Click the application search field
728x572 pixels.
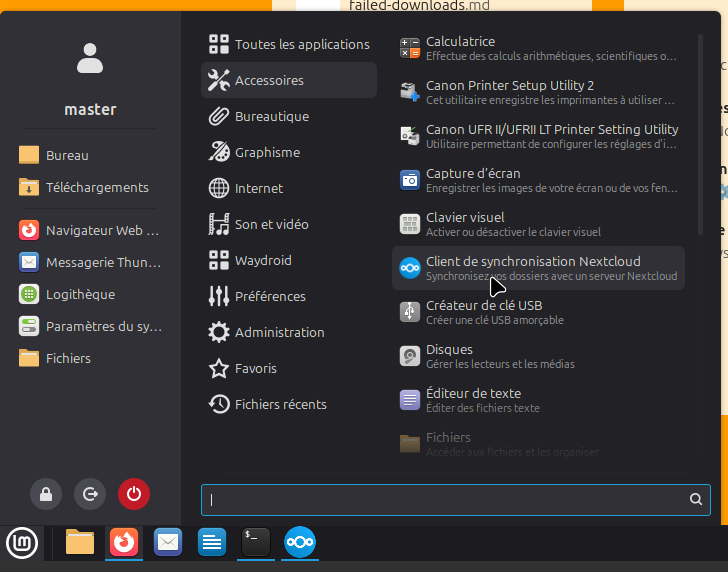[445, 500]
